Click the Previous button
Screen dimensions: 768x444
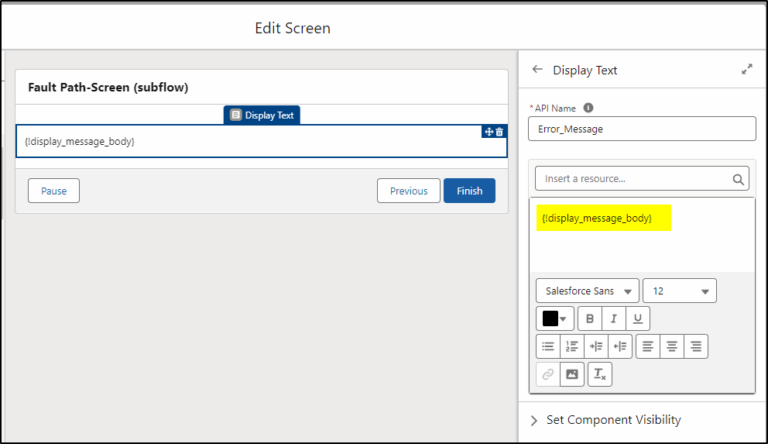[x=408, y=191]
